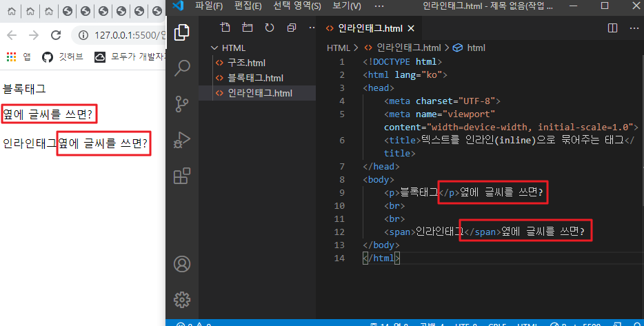Click 인라인태그 text on the web page
This screenshot has width=644, height=326.
tap(30, 144)
